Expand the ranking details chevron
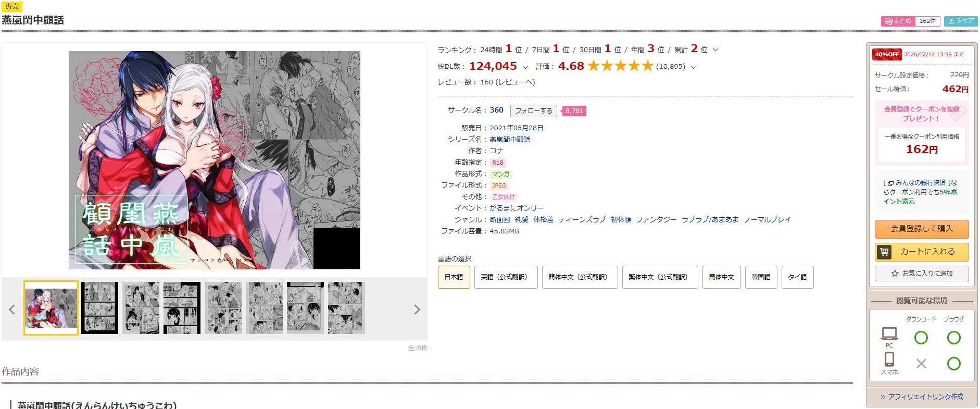The image size is (980, 409). click(715, 50)
